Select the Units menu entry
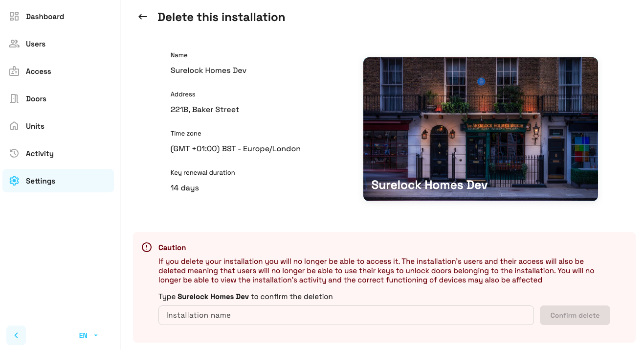This screenshot has width=644, height=350. pyautogui.click(x=58, y=126)
